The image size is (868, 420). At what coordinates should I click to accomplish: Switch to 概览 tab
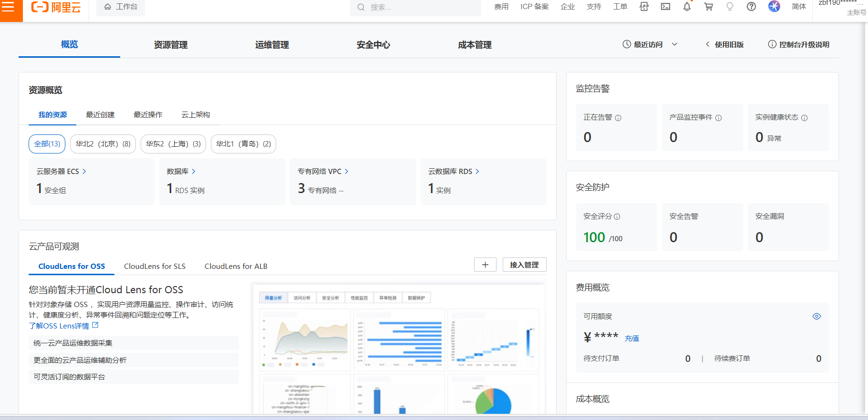click(69, 44)
